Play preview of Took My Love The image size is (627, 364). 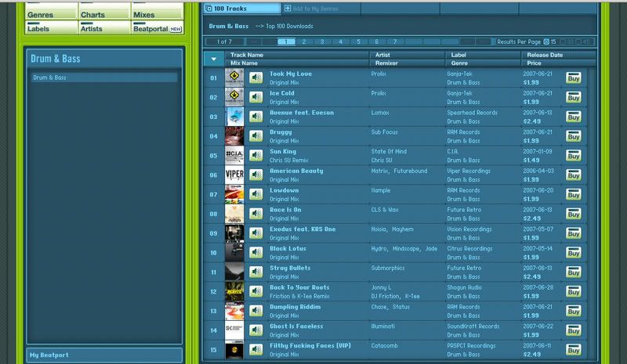click(x=256, y=77)
